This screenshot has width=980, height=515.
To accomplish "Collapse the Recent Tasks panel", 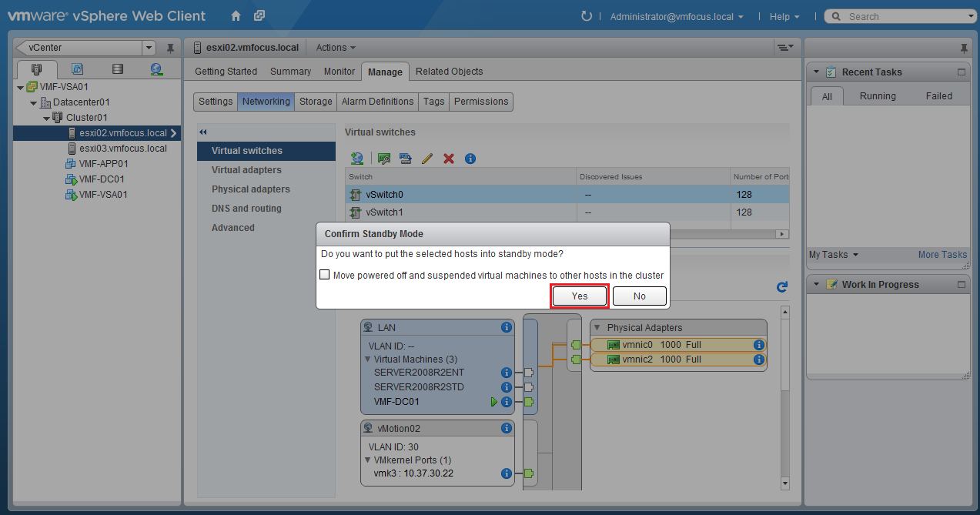I will (816, 72).
